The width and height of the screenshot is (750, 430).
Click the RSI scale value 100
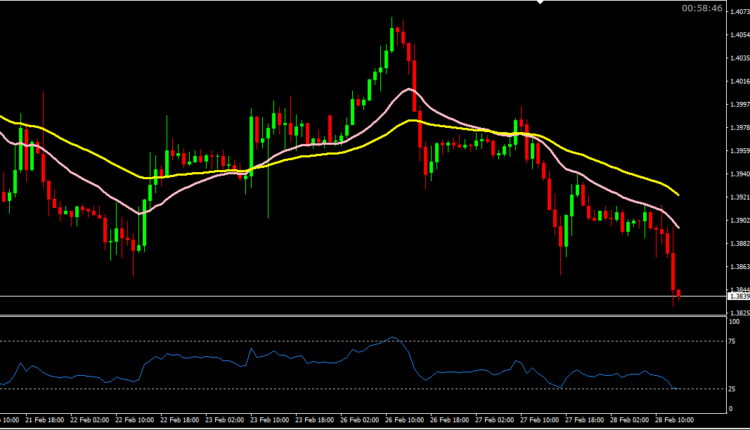pos(735,321)
